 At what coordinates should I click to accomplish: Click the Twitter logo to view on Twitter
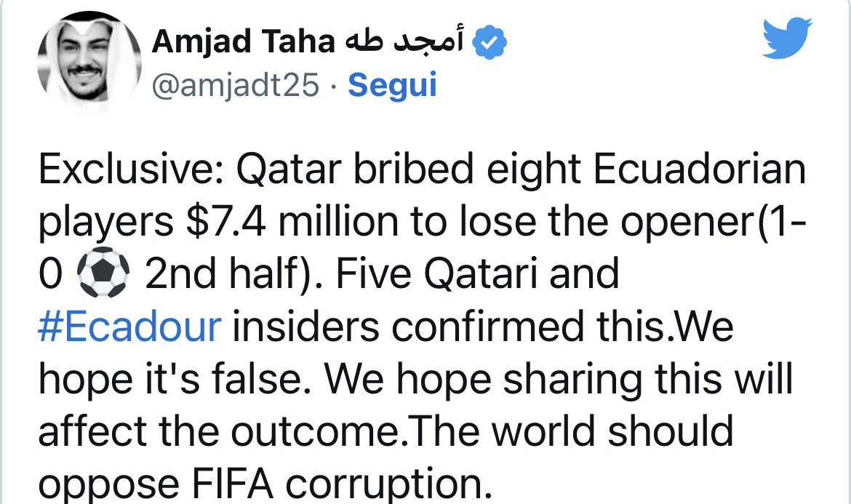pos(786,37)
